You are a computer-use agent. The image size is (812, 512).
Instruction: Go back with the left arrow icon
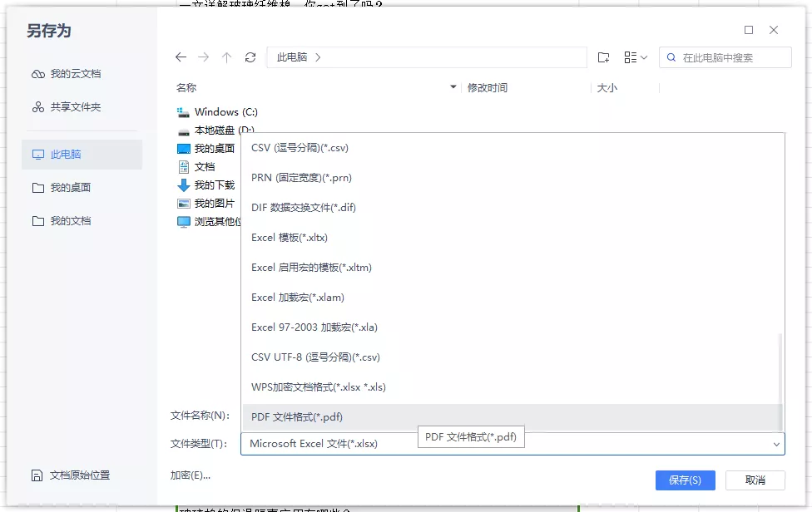(181, 57)
